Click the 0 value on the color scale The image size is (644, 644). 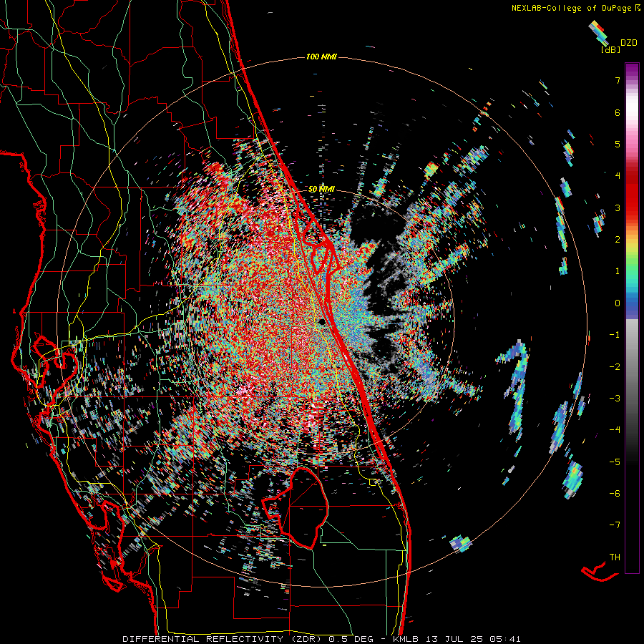point(618,303)
